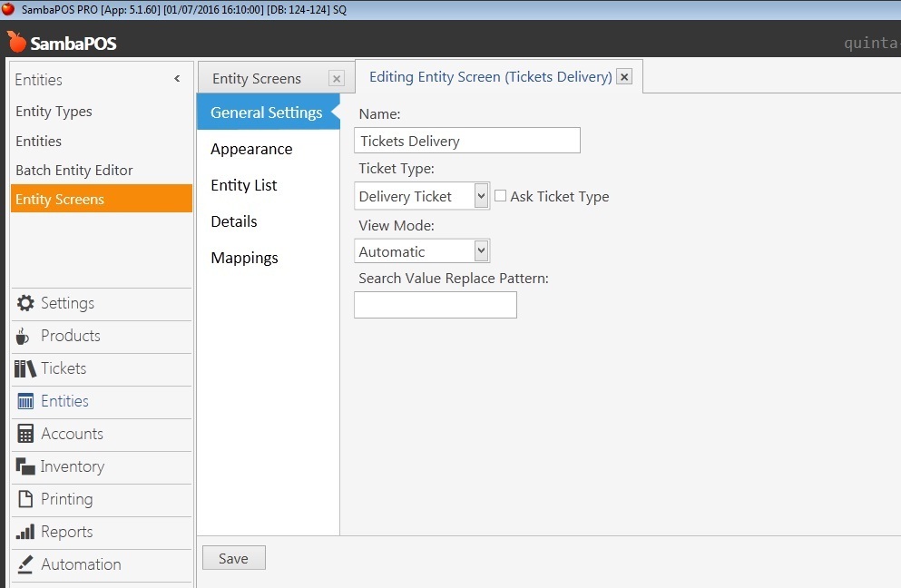Open the Details section
Screen dimensions: 901x588
pyautogui.click(x=234, y=221)
